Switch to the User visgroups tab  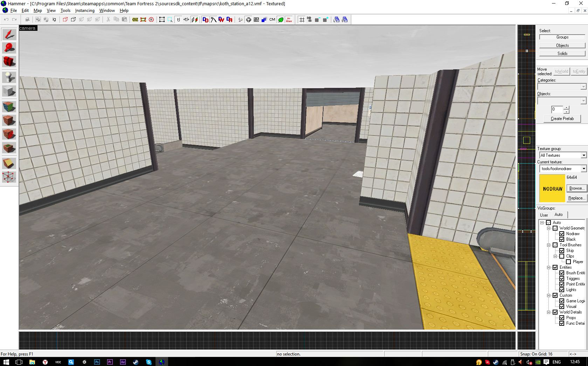544,215
